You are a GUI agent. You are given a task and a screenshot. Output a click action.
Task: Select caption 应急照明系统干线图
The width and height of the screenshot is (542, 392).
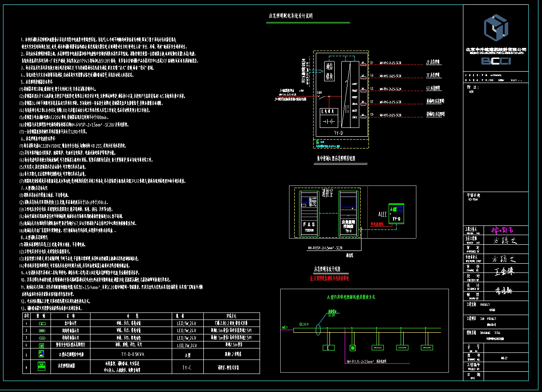click(326, 269)
